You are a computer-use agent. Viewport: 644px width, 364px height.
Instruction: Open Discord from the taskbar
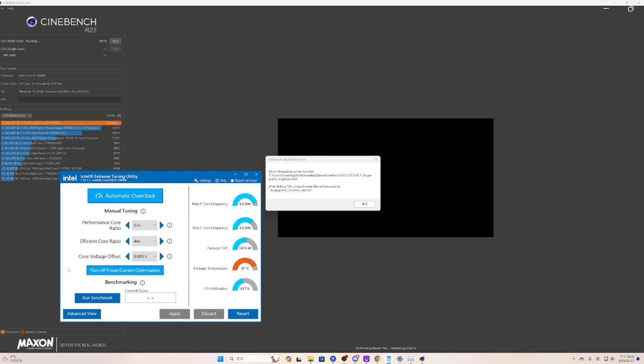point(355,359)
